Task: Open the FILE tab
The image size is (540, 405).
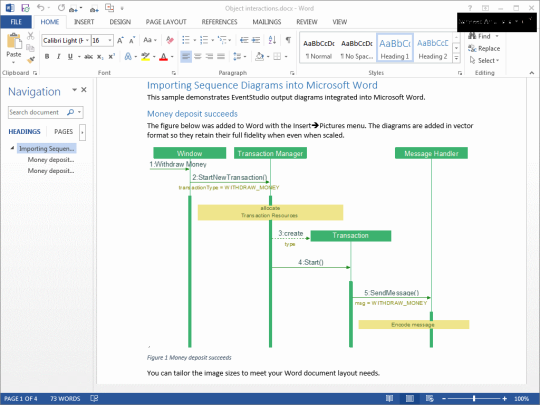Action: [x=16, y=22]
